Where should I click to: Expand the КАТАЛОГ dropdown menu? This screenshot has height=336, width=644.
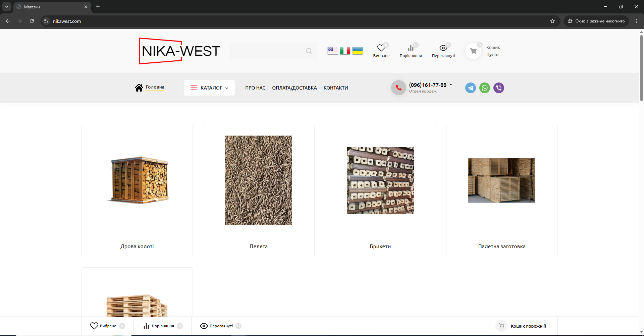tap(209, 88)
